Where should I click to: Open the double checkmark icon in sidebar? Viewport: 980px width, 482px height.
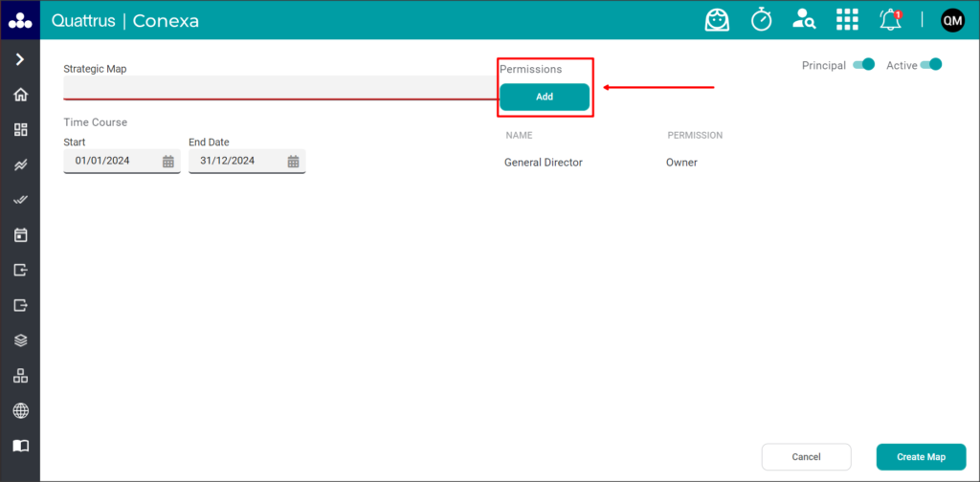point(21,200)
